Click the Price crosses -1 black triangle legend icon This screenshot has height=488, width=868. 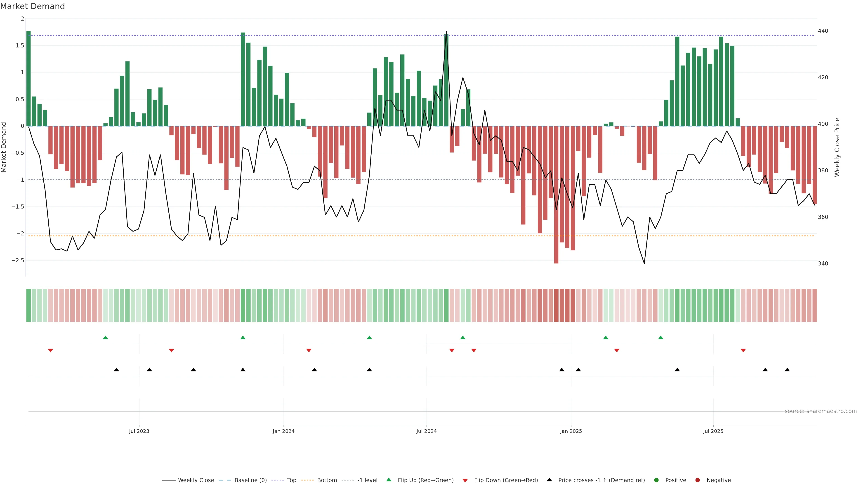click(x=549, y=480)
